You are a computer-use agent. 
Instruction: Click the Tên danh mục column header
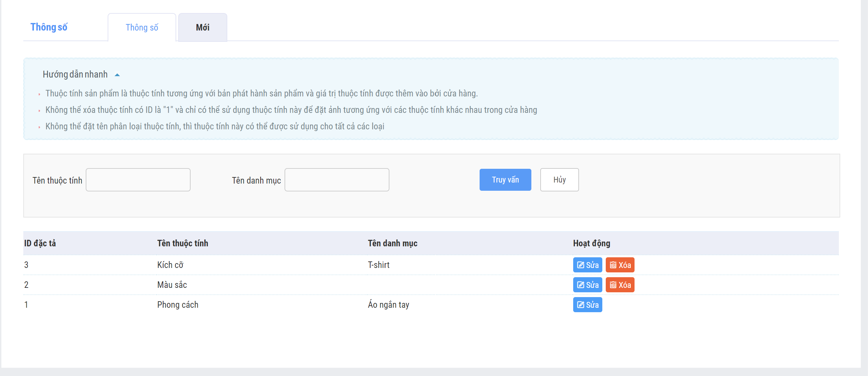coord(393,243)
